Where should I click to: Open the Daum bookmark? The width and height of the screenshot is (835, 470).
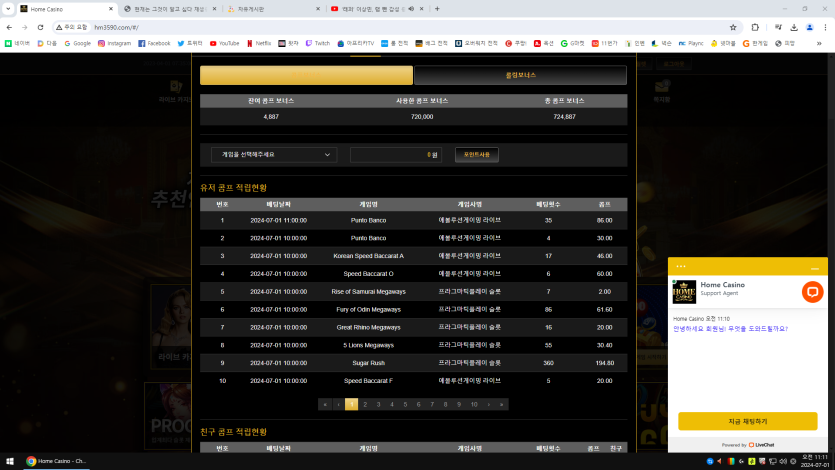point(47,43)
